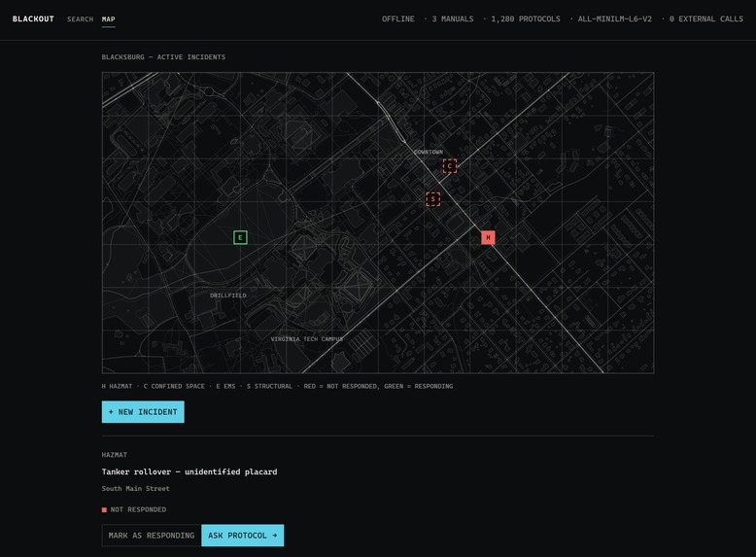Click the '1,280 PROTOCOLS' status text
The image size is (756, 557).
point(526,18)
